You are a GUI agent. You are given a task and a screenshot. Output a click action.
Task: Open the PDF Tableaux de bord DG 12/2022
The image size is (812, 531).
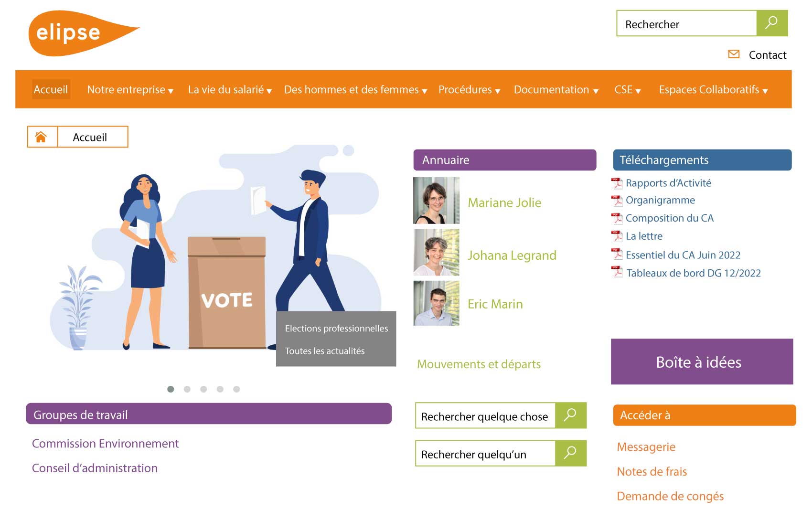tap(694, 273)
